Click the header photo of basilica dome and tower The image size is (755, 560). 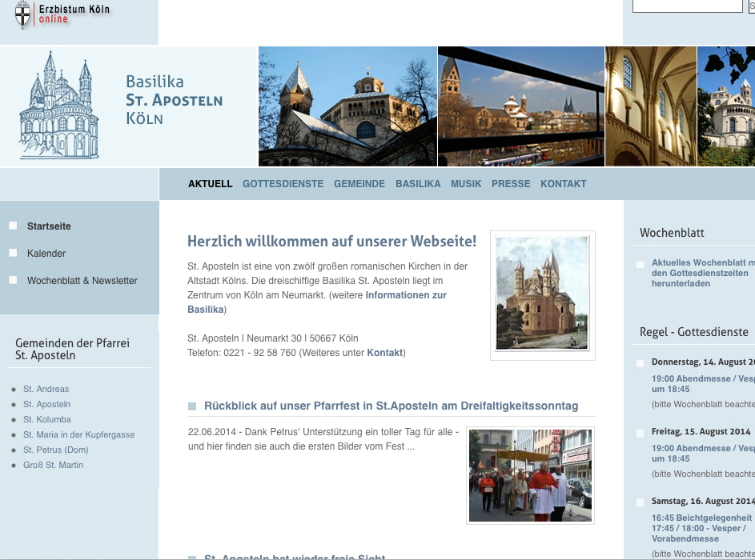tap(347, 106)
